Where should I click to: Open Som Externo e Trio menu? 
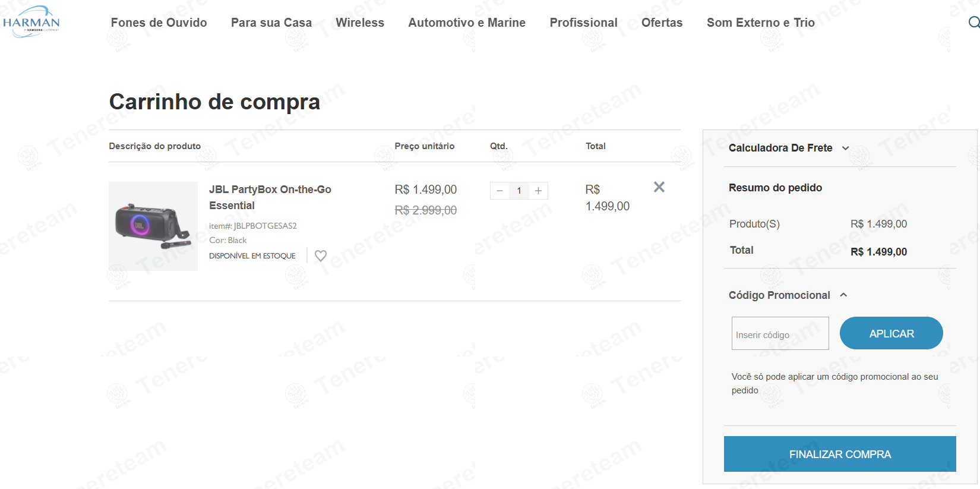[760, 23]
